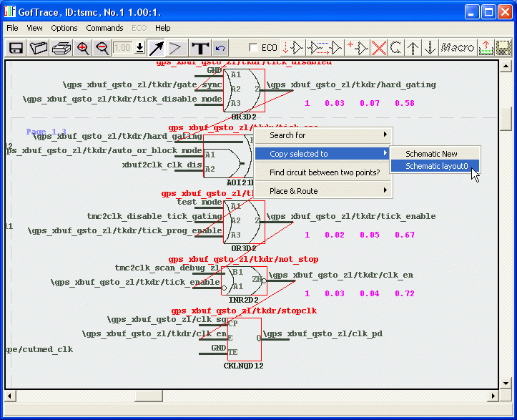Select the text T tool
This screenshot has width=517, height=420.
click(x=200, y=48)
